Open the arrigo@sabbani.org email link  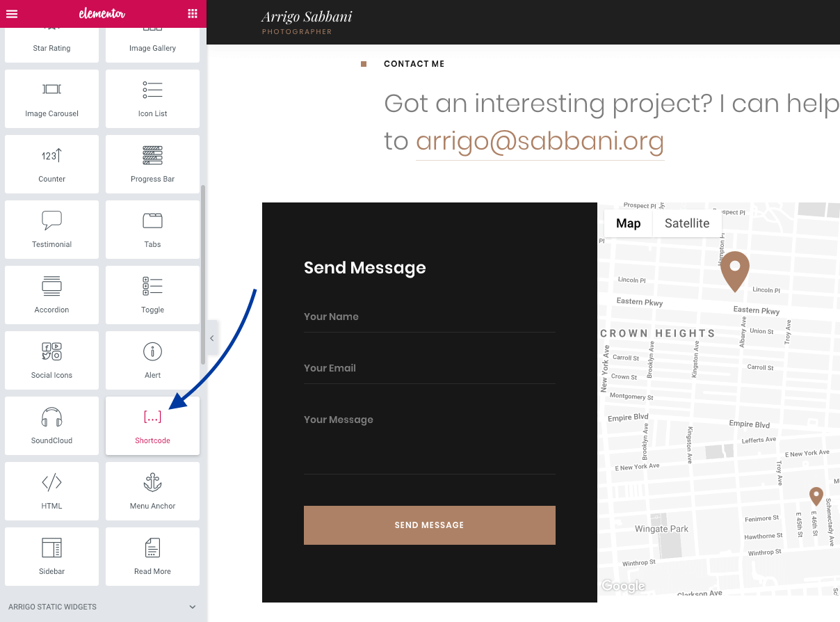pos(540,141)
